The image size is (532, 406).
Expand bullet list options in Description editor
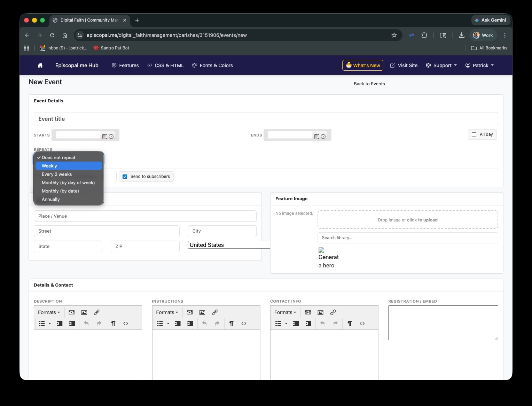click(50, 323)
